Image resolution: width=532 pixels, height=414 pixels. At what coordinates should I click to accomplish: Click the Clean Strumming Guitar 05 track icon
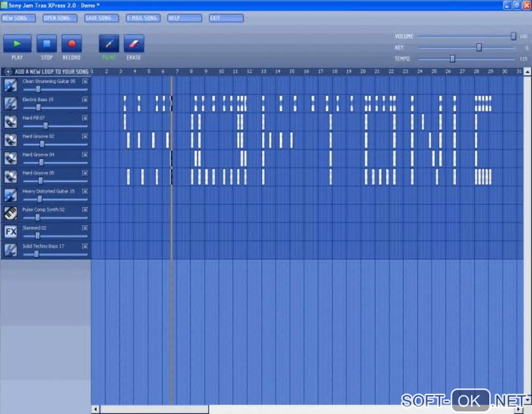point(10,85)
